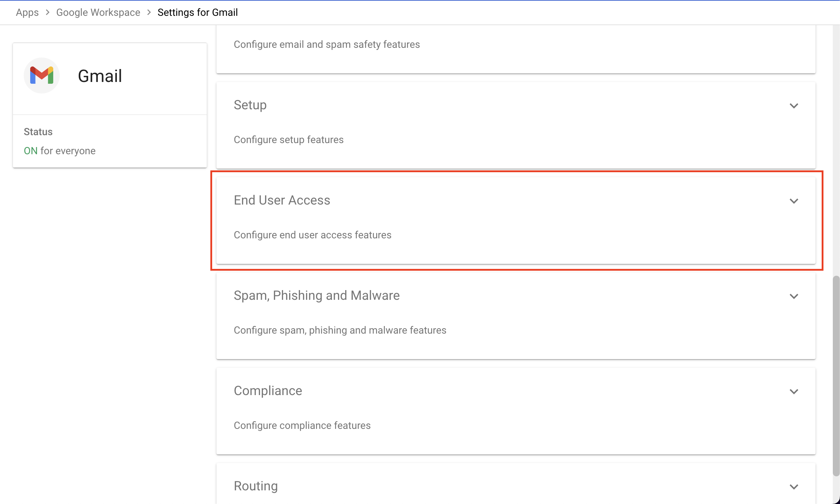The width and height of the screenshot is (840, 504).
Task: Expand the Compliance section chevron
Action: tap(794, 391)
